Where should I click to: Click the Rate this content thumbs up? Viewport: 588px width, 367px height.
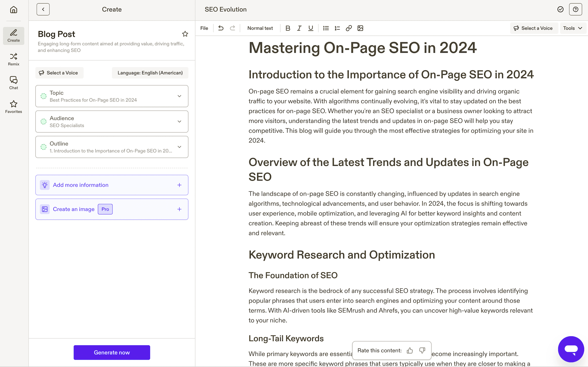(409, 350)
